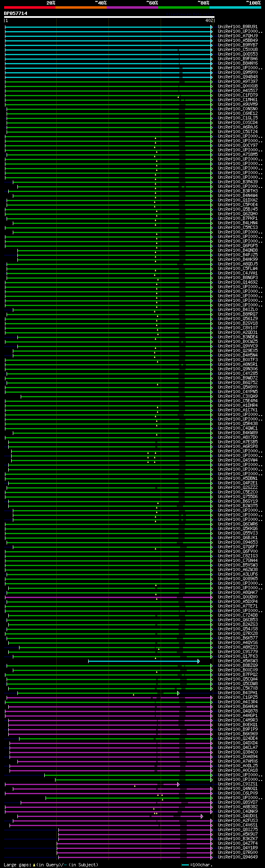The width and height of the screenshot is (265, 868).
Task: Click label UniRef100_B6AHU4
Action: [x=238, y=707]
